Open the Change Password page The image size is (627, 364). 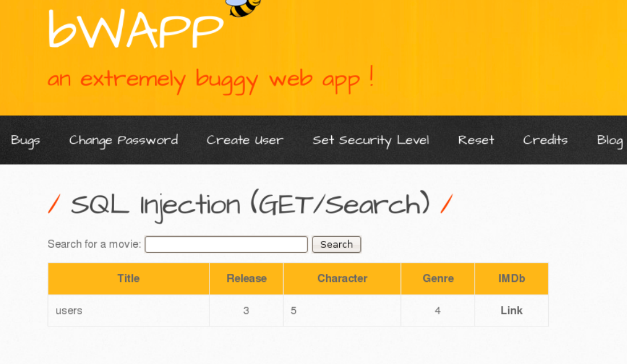[x=123, y=141]
